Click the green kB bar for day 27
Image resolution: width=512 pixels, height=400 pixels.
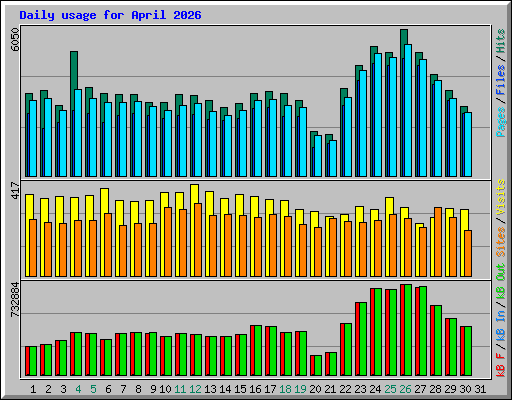pyautogui.click(x=423, y=331)
